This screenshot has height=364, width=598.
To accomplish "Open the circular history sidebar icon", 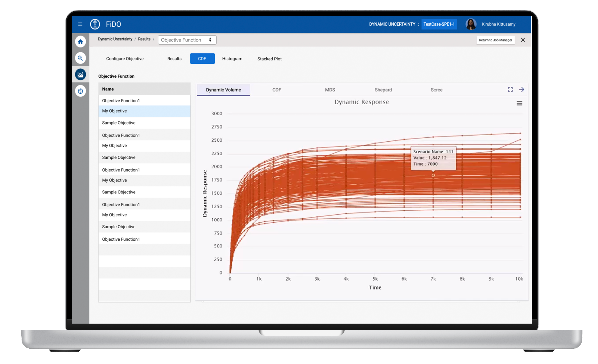I will [80, 91].
